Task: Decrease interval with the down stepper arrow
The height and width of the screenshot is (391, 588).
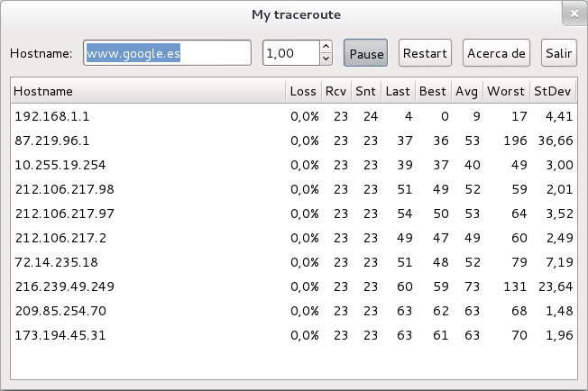Action: [326, 59]
